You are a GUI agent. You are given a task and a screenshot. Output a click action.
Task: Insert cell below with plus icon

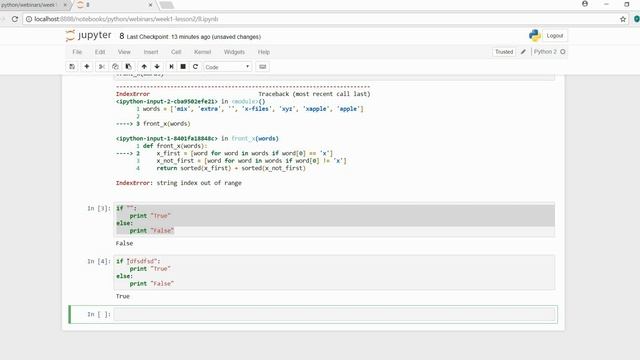(x=87, y=67)
